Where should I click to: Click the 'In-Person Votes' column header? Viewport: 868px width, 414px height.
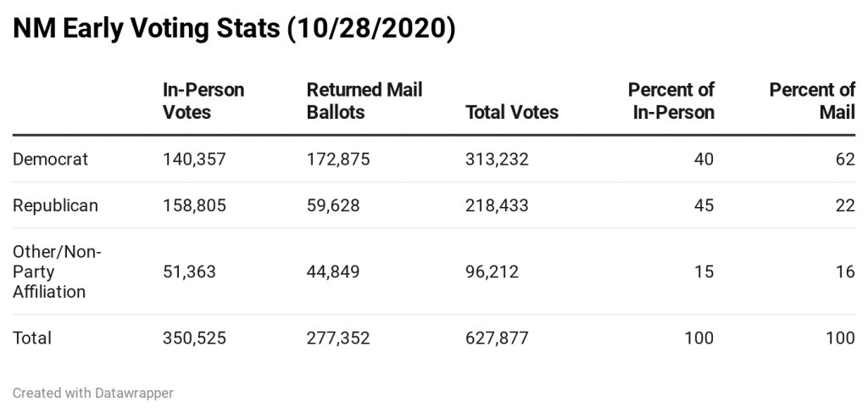tap(203, 101)
